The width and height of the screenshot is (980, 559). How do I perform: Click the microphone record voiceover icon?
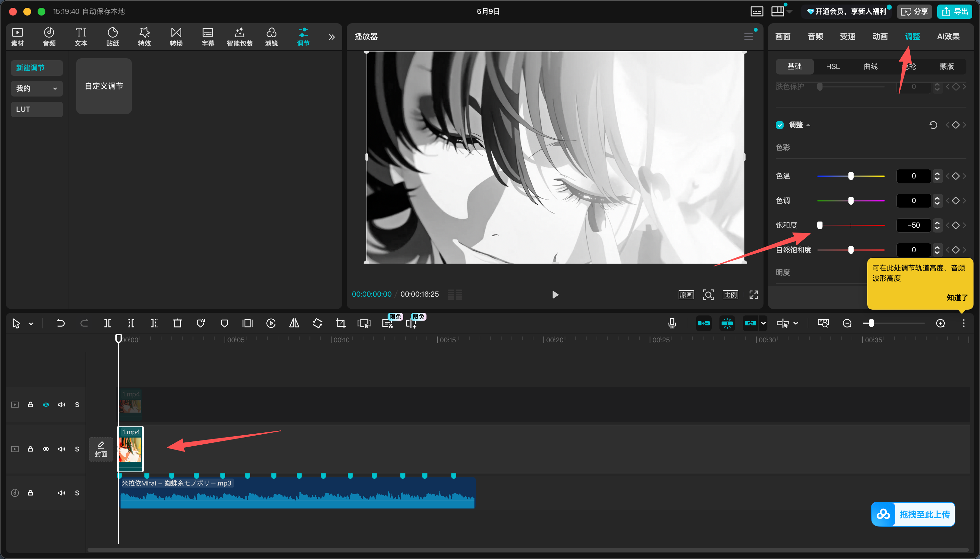point(672,323)
